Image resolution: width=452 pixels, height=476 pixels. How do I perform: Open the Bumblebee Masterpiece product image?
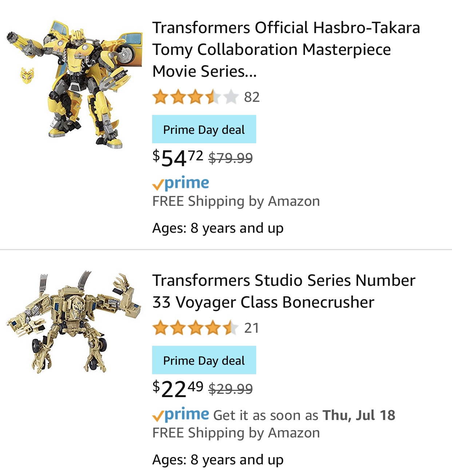click(x=74, y=84)
